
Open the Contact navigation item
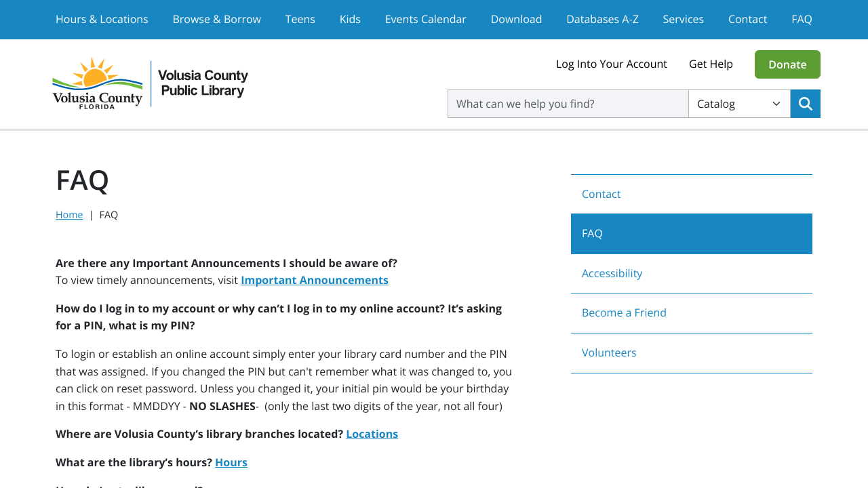(747, 18)
